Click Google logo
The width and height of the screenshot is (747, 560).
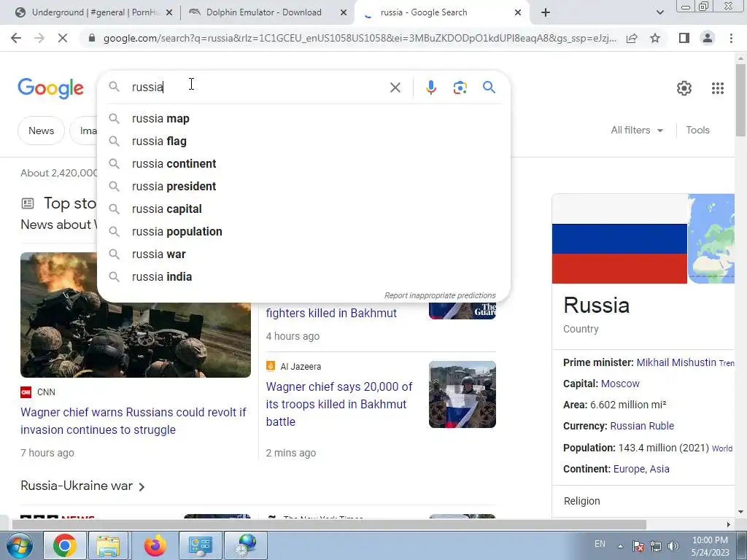click(x=51, y=88)
